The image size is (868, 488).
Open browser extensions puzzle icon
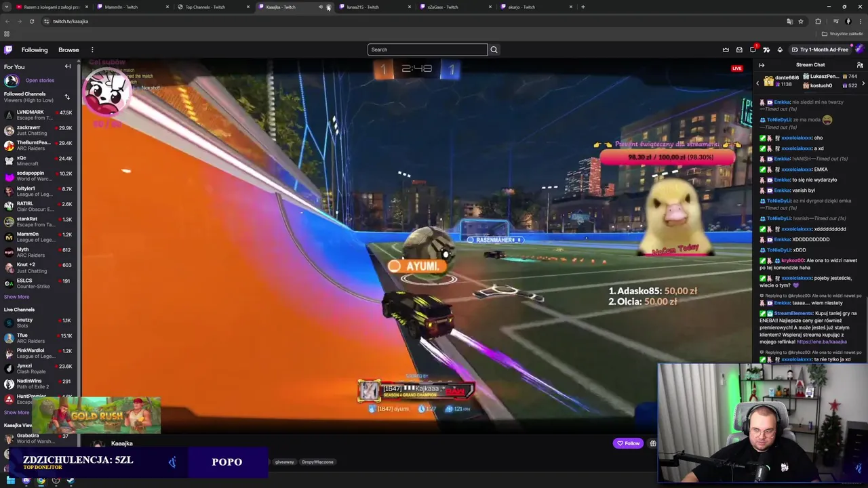pyautogui.click(x=818, y=21)
